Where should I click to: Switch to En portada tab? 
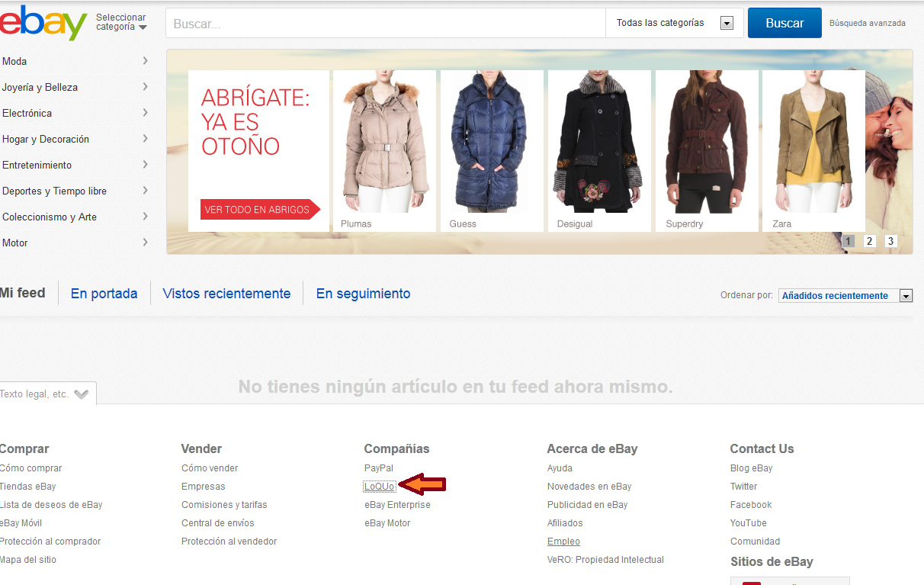pyautogui.click(x=104, y=294)
